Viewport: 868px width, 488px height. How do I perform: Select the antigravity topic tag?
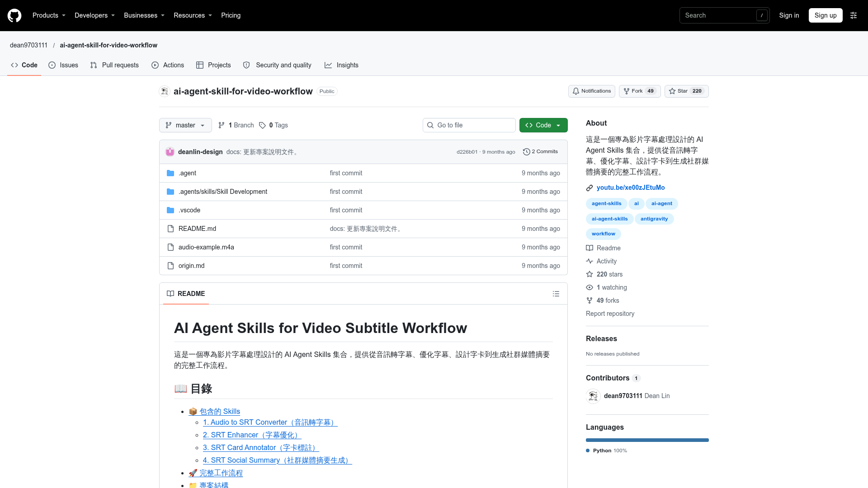tap(654, 219)
